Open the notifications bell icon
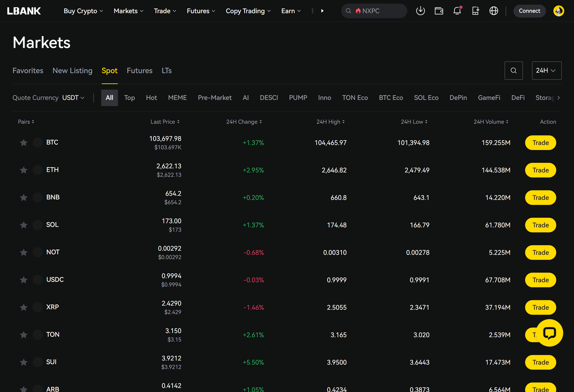This screenshot has width=574, height=392. coord(457,11)
